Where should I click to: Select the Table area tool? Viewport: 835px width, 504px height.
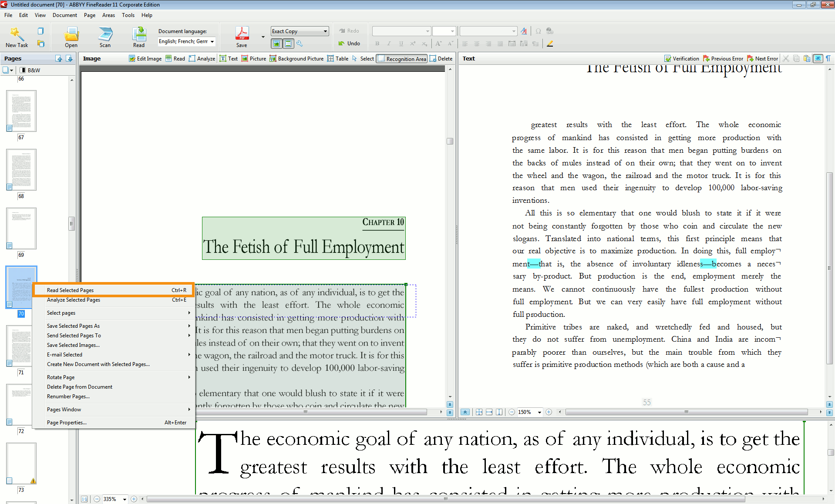(338, 59)
